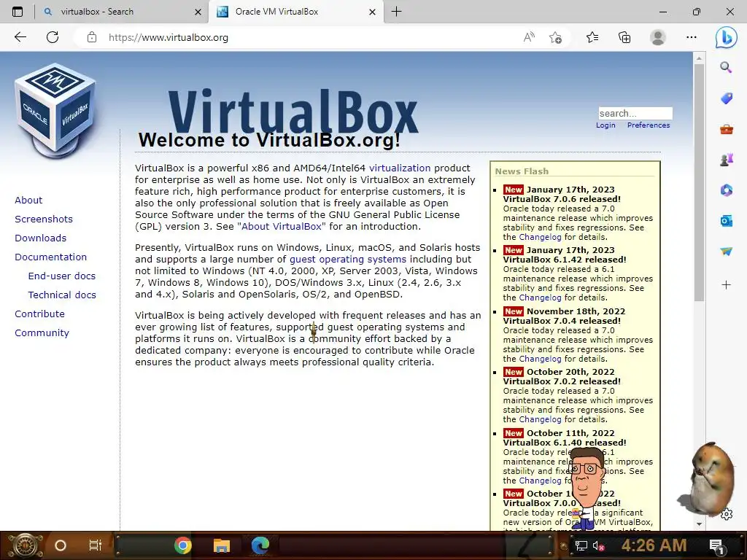
Task: Switch to Edge in the taskbar
Action: 260,545
